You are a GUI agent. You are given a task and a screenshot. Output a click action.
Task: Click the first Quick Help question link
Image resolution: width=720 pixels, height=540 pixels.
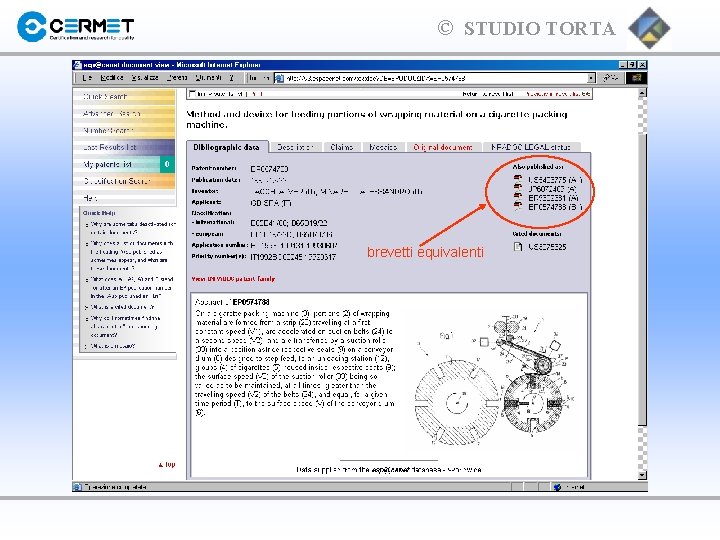(132, 228)
